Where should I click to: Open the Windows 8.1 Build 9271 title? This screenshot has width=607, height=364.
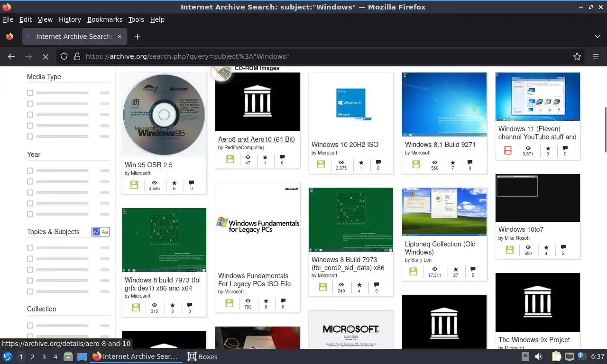coord(440,145)
